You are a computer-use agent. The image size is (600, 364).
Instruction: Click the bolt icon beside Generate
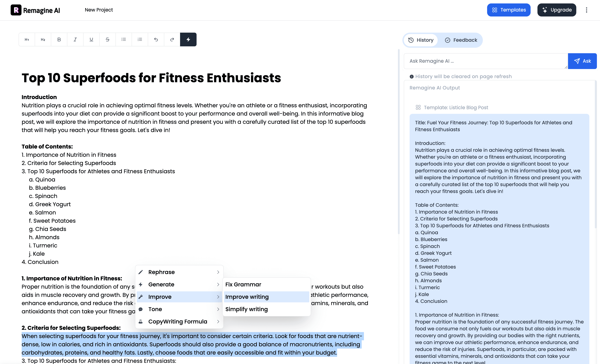[141, 285]
